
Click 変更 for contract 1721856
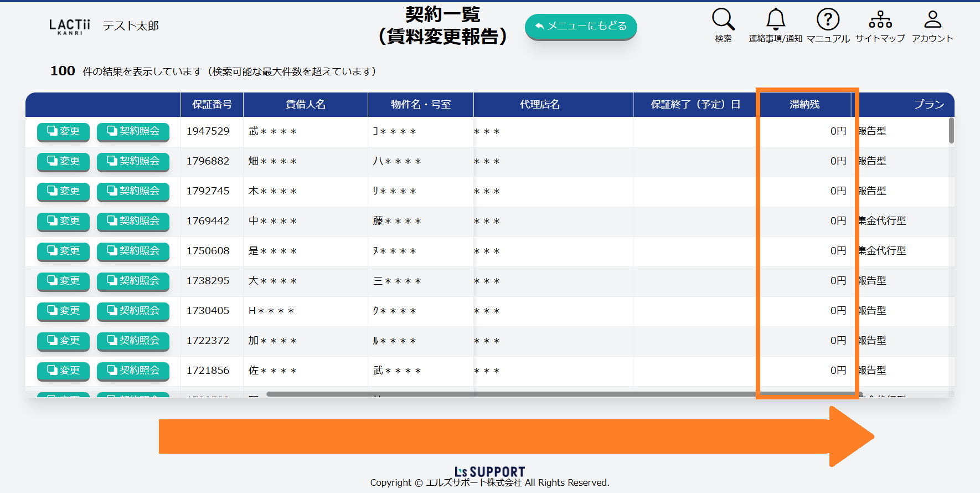tap(63, 371)
